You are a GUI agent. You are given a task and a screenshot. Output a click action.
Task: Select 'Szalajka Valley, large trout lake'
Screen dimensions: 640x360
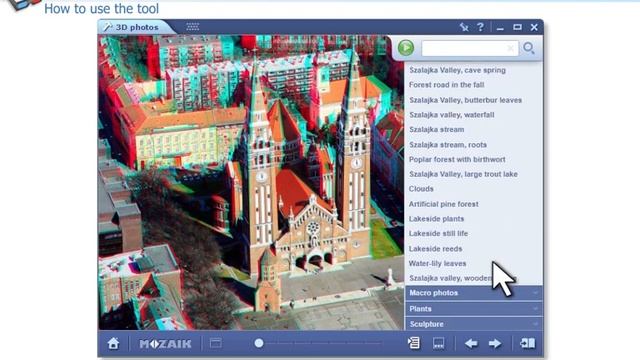point(463,174)
